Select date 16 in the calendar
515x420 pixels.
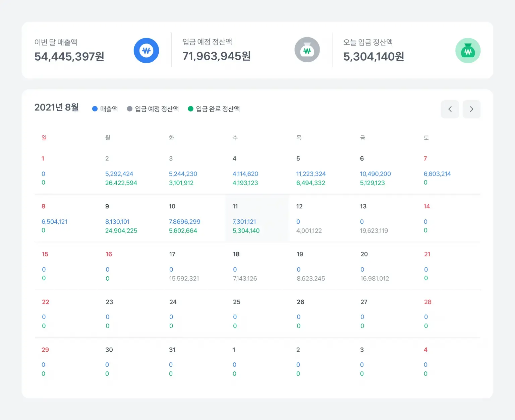(x=109, y=254)
